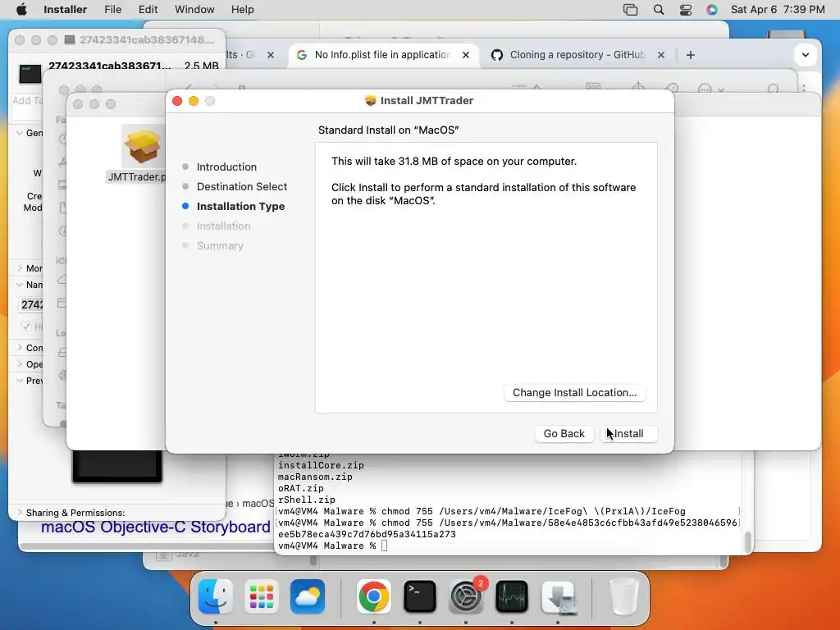Click macRansom.zip in the Terminal listing
This screenshot has width=840, height=630.
(315, 477)
